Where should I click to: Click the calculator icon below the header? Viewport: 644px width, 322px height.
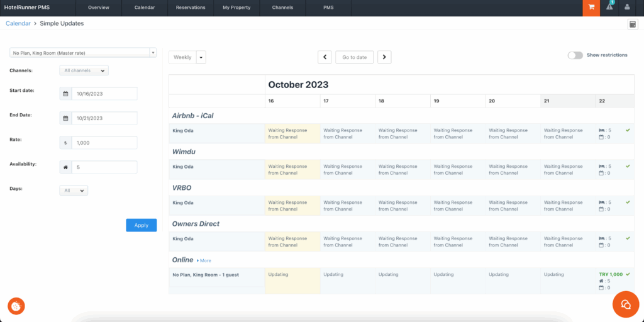633,24
